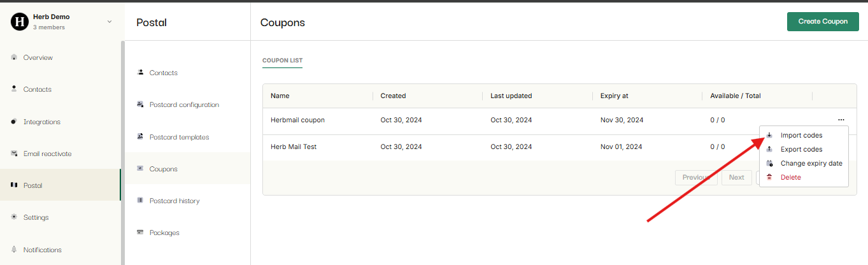Select Import codes from context menu
Viewport: 868px width, 265px height.
click(x=800, y=135)
